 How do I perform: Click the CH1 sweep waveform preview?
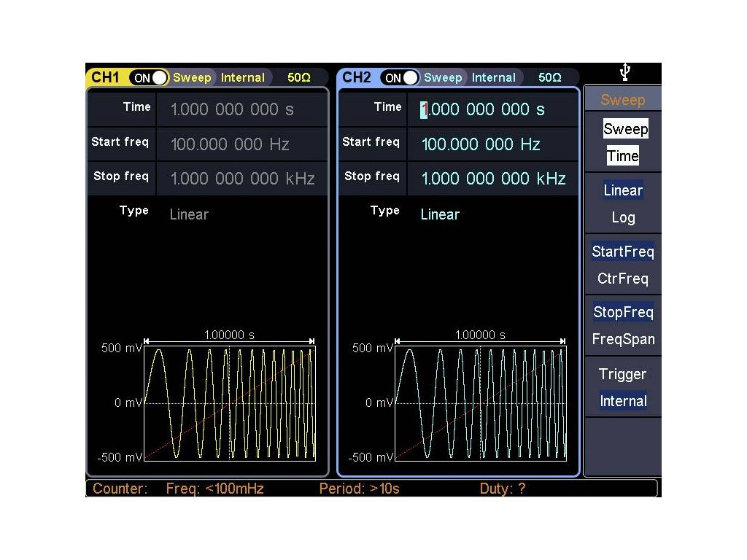(x=230, y=402)
